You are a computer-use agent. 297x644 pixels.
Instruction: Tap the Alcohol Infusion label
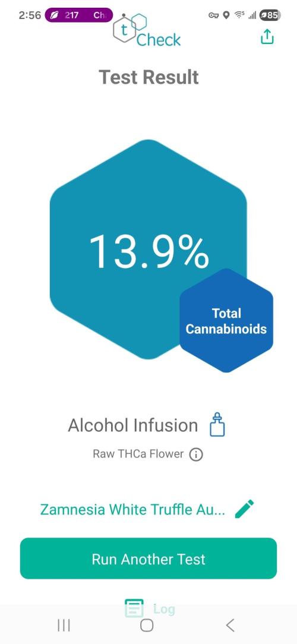tap(132, 425)
